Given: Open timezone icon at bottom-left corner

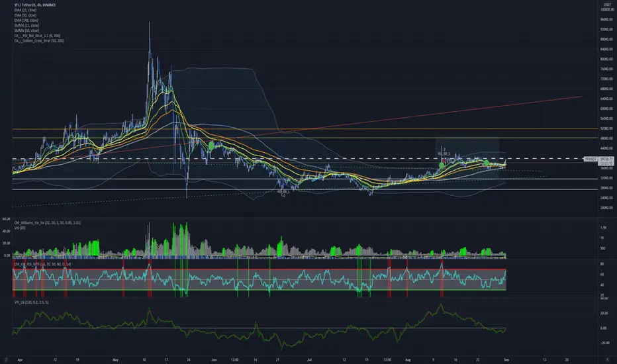Looking at the screenshot, I should tap(6, 359).
